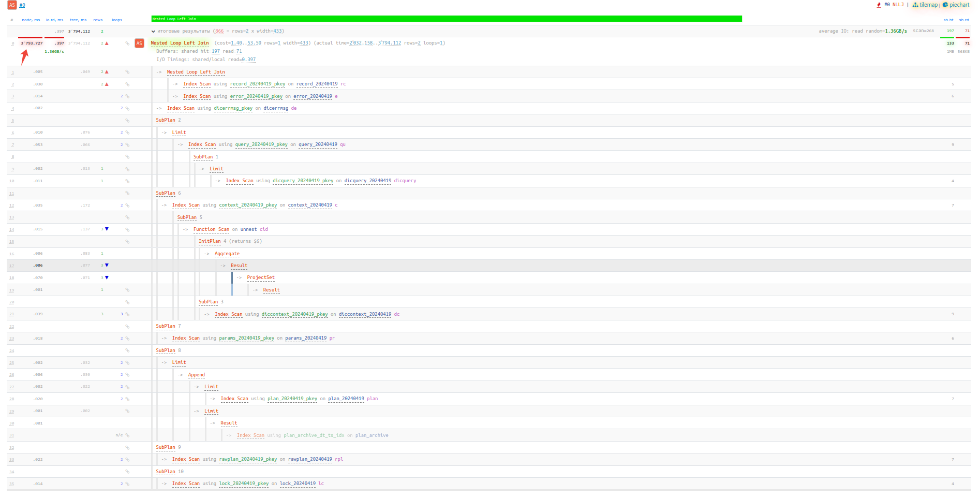Click link icon in params_20240419 Index Scan row
The width and height of the screenshot is (980, 498).
[127, 339]
